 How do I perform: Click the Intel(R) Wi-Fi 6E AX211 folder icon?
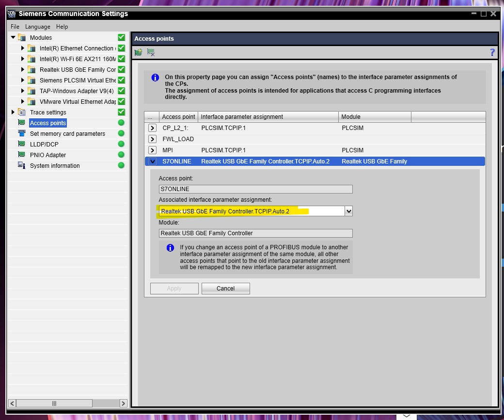click(x=31, y=59)
